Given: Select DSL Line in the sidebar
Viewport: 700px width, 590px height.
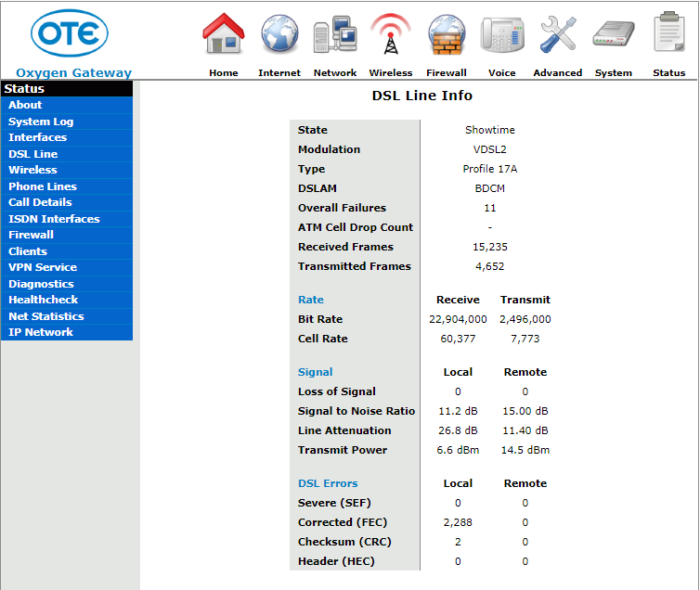Looking at the screenshot, I should pyautogui.click(x=67, y=154).
